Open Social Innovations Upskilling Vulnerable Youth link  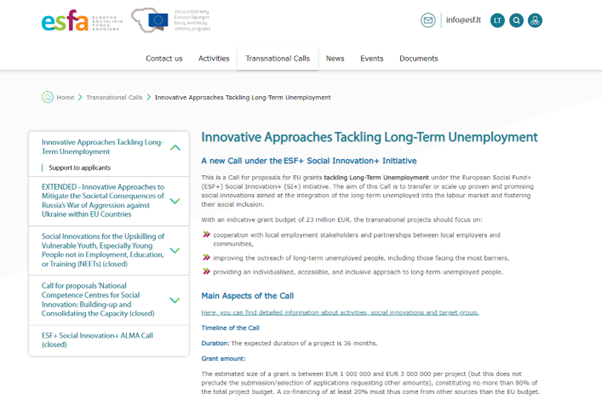click(103, 250)
